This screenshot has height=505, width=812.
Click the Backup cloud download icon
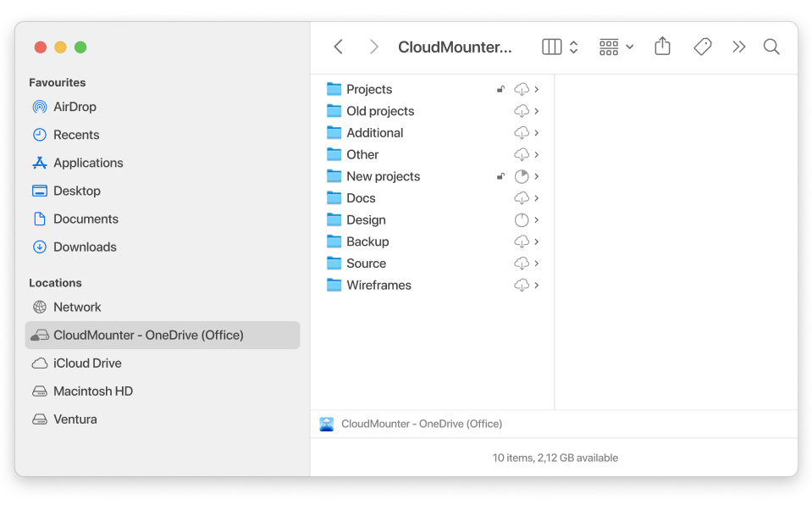tap(522, 241)
